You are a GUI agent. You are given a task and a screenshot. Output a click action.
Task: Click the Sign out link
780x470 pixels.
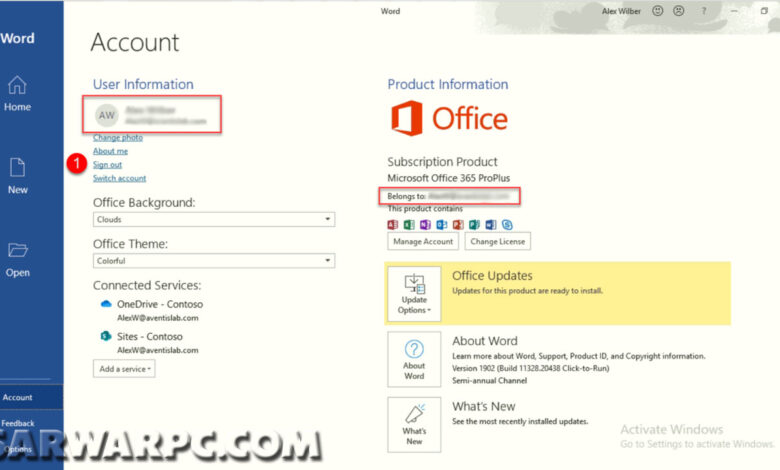[107, 165]
